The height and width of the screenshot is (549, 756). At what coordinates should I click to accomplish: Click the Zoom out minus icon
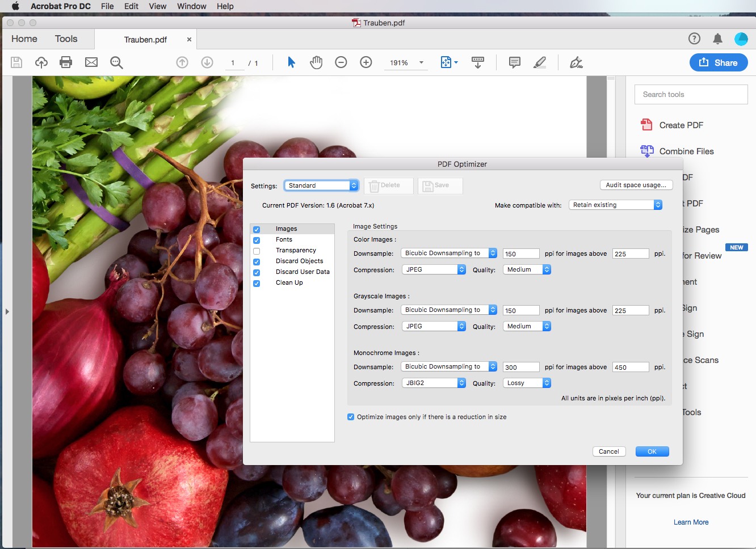coord(341,62)
